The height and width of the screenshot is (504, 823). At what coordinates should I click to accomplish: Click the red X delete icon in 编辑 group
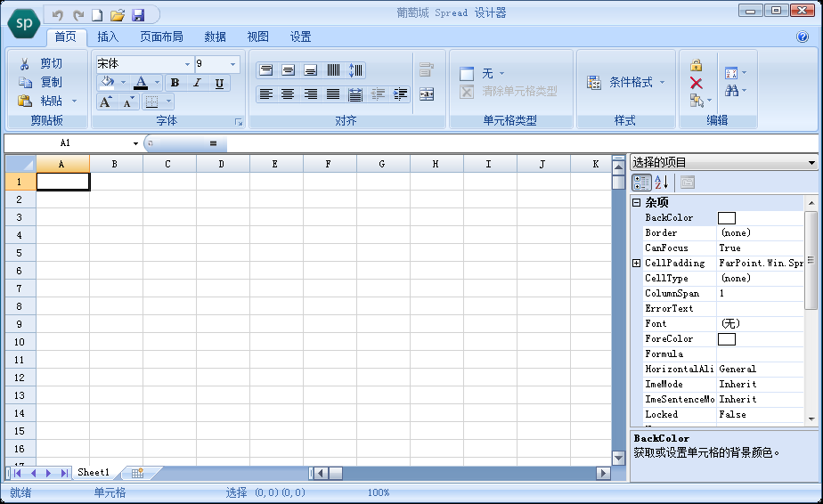click(696, 83)
